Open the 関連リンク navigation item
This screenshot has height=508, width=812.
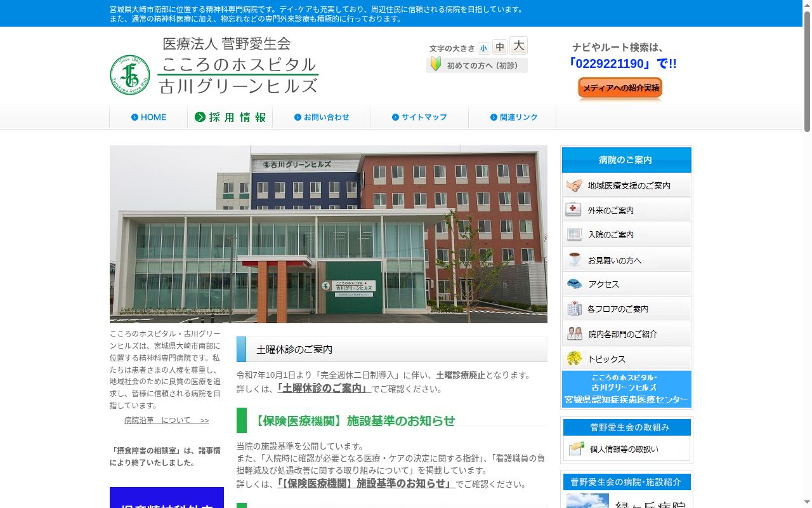[x=513, y=117]
